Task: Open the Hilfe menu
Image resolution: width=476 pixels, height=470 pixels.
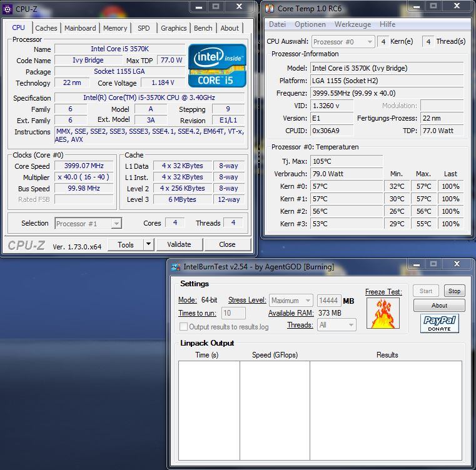Action: (387, 24)
